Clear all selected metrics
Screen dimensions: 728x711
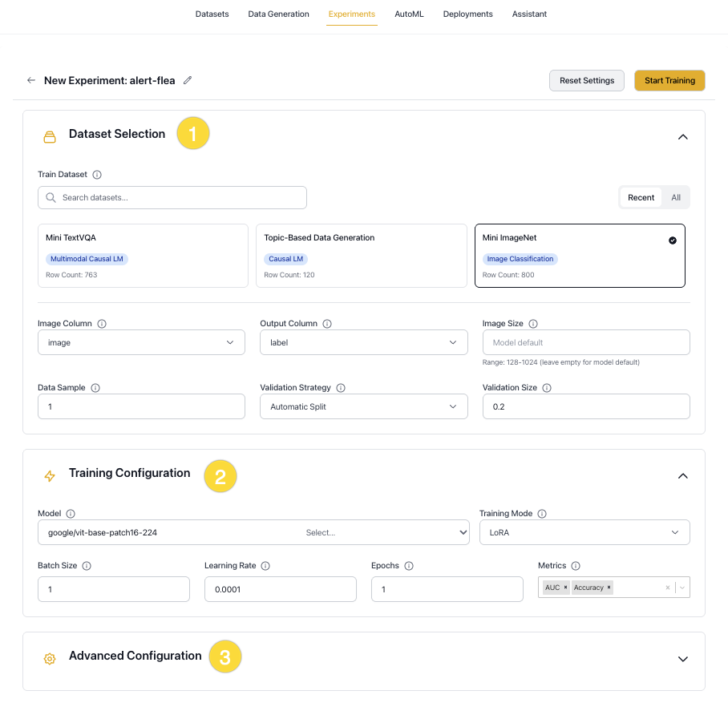(668, 588)
